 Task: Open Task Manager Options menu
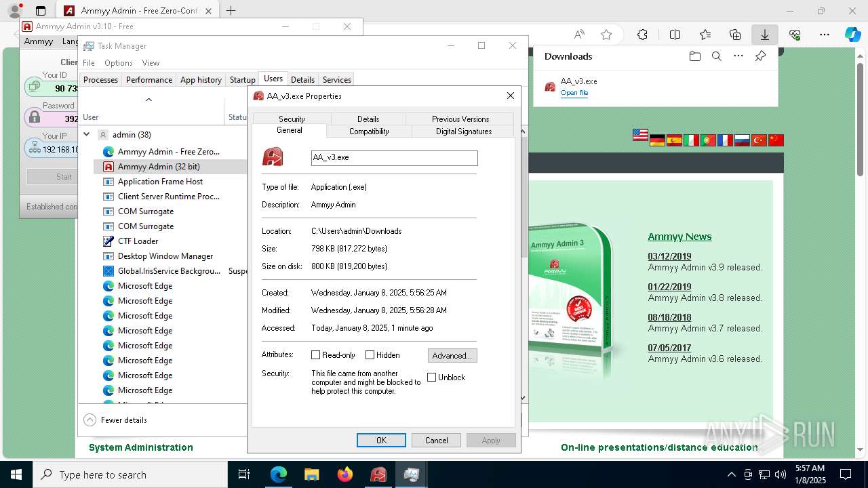(x=119, y=62)
